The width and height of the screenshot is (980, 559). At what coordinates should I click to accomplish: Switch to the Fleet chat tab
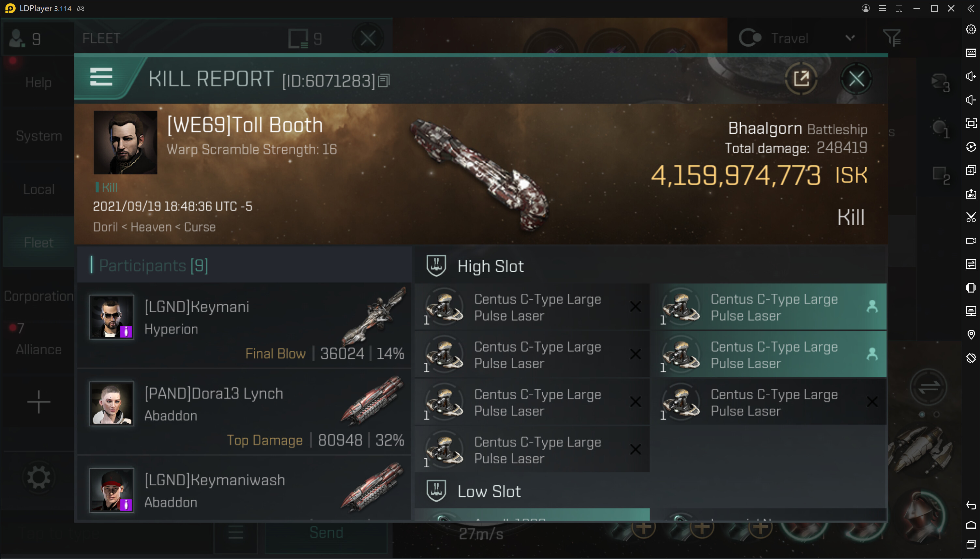(x=38, y=243)
